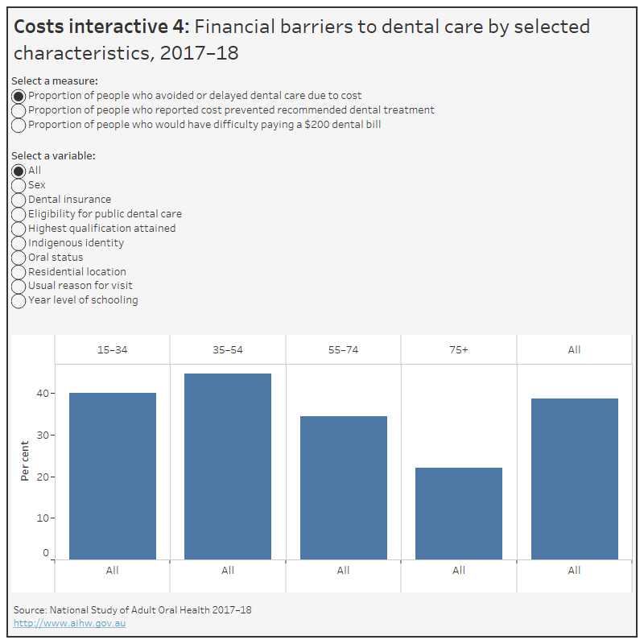Click the 'All' column header
Viewport: 644px width, 644px height.
pos(574,349)
